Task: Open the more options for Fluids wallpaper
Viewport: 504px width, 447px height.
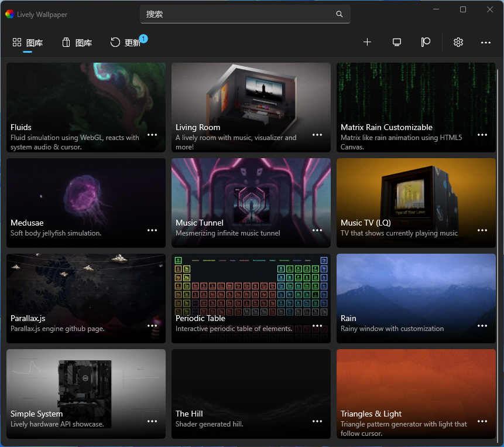Action: (x=152, y=135)
